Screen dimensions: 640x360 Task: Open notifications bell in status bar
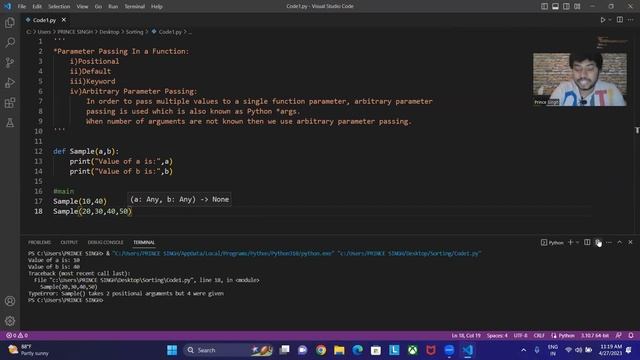click(631, 336)
